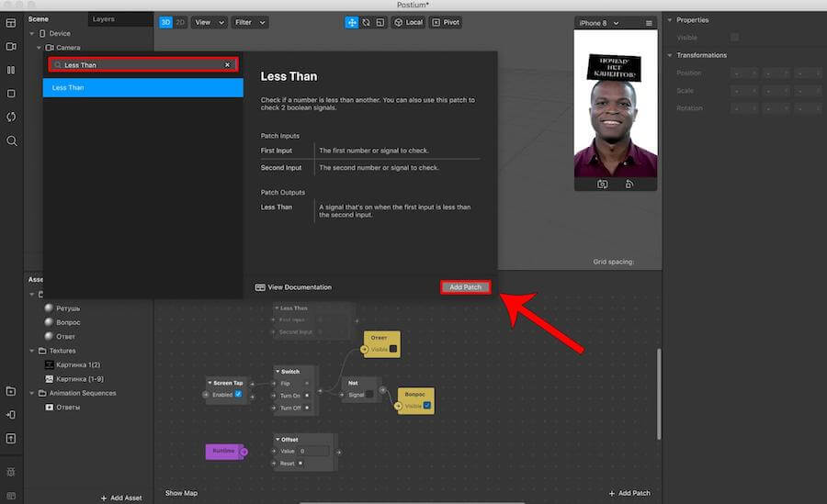The width and height of the screenshot is (827, 504).
Task: Click the restart refresh icon in sidebar
Action: click(10, 117)
